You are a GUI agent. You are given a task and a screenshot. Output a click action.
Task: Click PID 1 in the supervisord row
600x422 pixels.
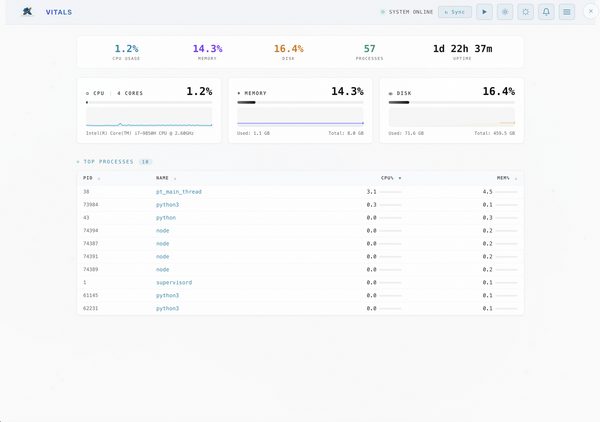(x=85, y=283)
